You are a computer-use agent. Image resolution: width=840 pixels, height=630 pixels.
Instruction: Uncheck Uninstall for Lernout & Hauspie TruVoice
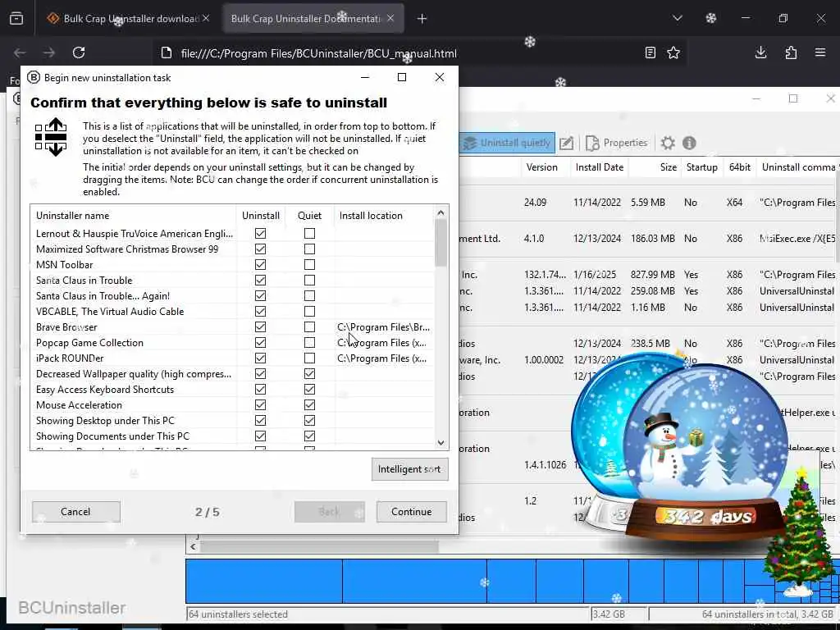point(260,234)
